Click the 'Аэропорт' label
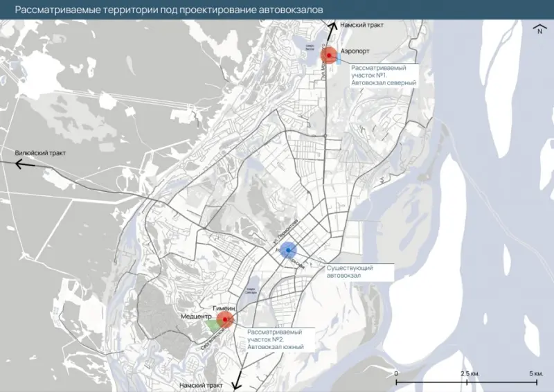The width and height of the screenshot is (554, 392). (355, 51)
